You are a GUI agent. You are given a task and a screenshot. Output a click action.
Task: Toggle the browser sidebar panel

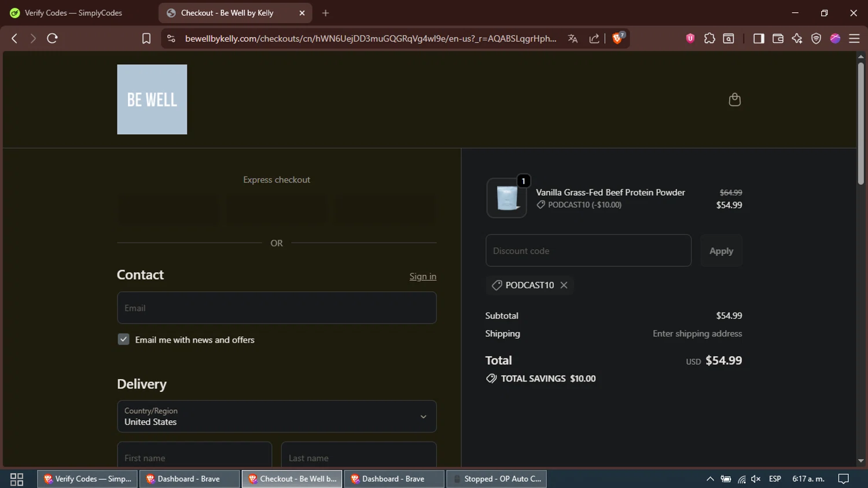[x=759, y=38]
